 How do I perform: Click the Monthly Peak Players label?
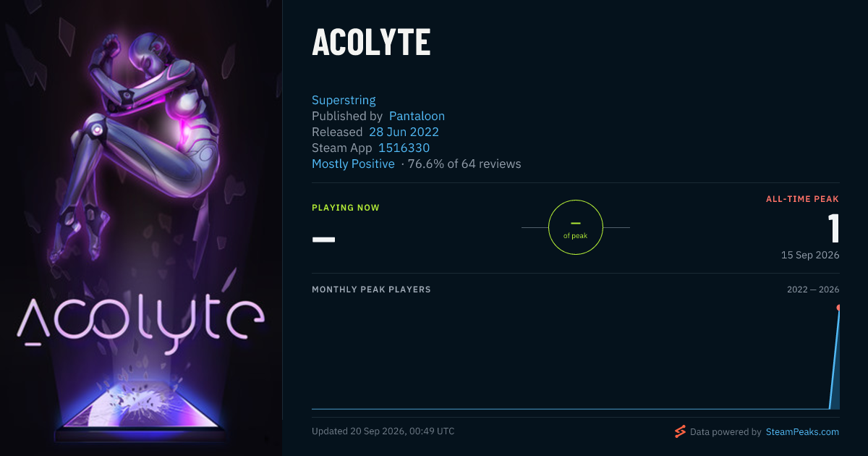tap(371, 290)
